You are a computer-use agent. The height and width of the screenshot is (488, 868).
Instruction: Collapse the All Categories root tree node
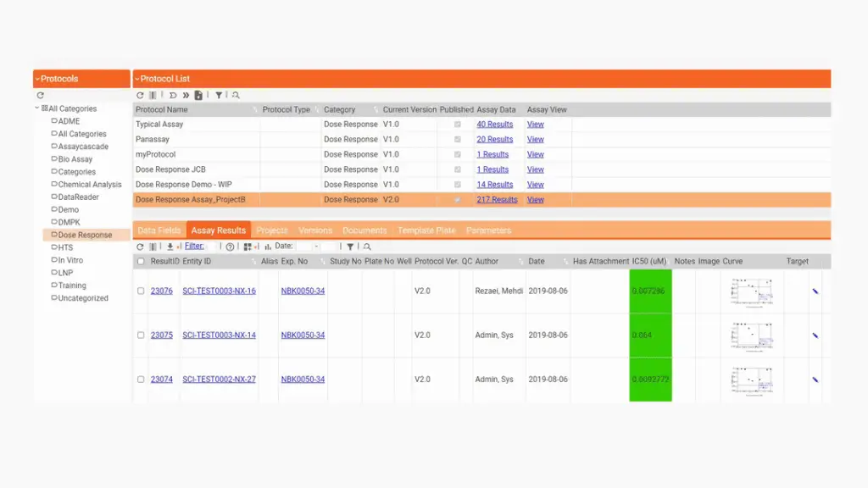[37, 108]
